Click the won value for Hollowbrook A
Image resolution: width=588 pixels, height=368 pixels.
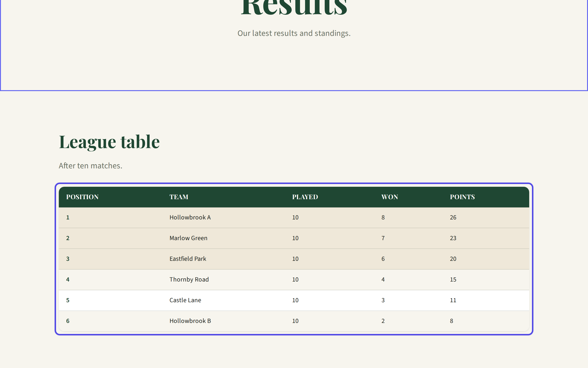point(383,217)
